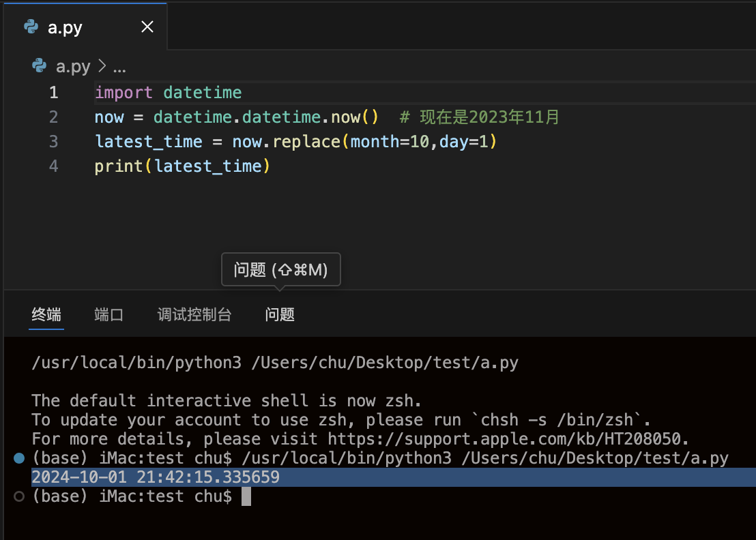The width and height of the screenshot is (756, 540).
Task: Click the hollow circle beside the last prompt
Action: pos(19,497)
